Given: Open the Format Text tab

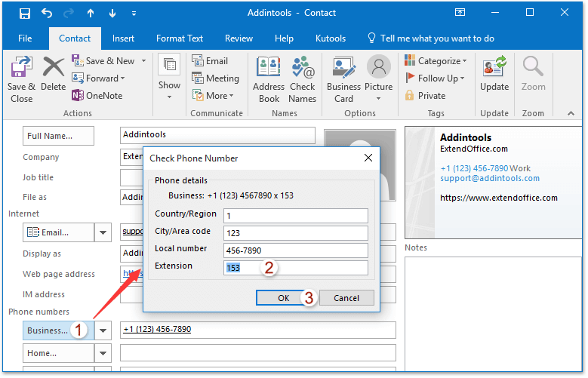Looking at the screenshot, I should [x=179, y=38].
